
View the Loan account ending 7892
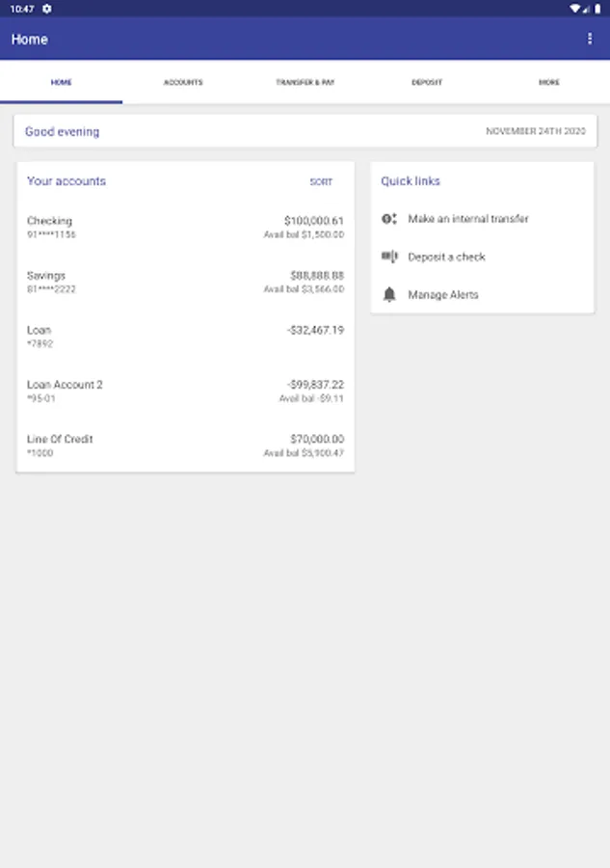[185, 337]
